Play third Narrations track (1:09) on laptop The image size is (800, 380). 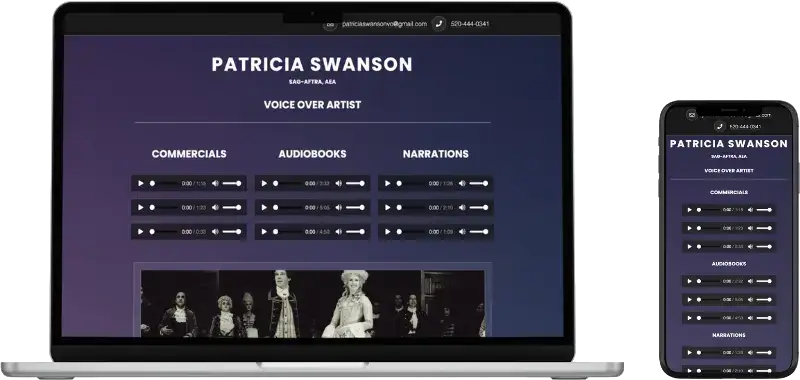(388, 232)
